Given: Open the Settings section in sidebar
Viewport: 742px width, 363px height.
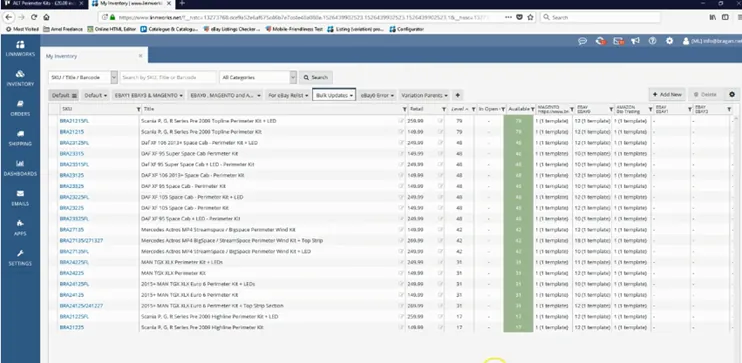Looking at the screenshot, I should 20,257.
